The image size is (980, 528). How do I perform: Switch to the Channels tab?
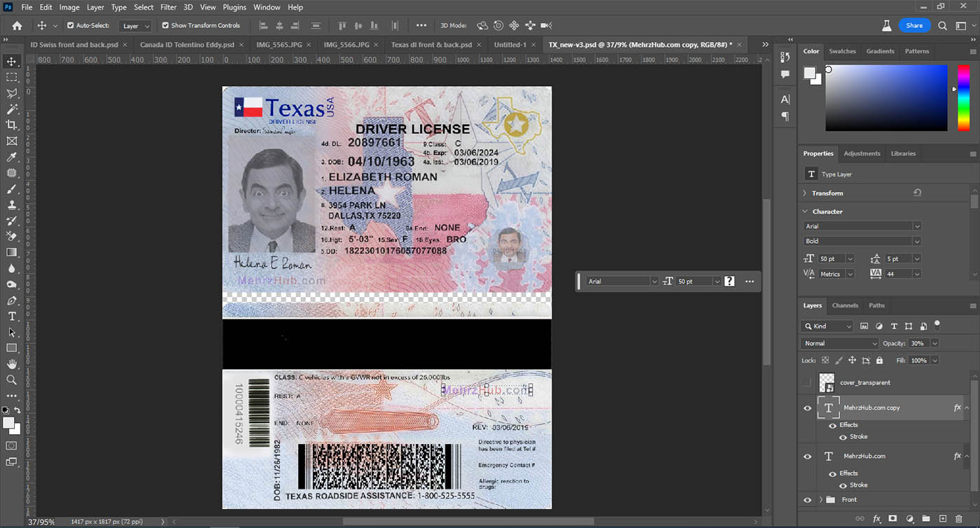(845, 305)
